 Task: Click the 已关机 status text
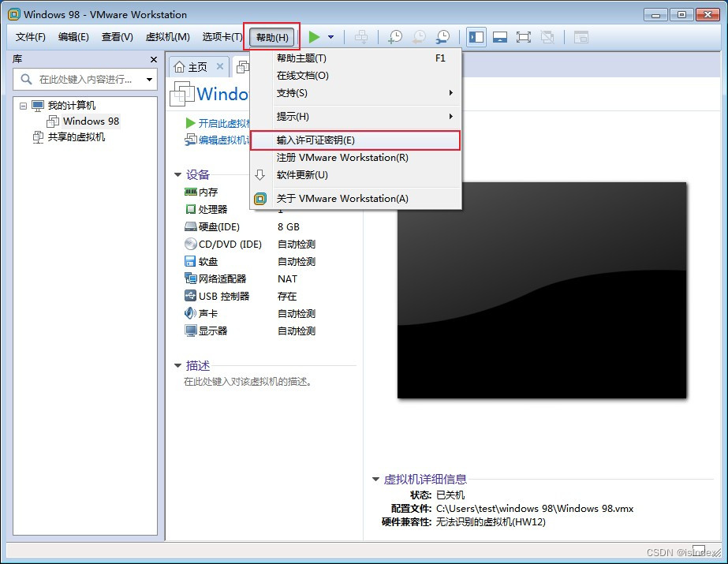[x=450, y=495]
